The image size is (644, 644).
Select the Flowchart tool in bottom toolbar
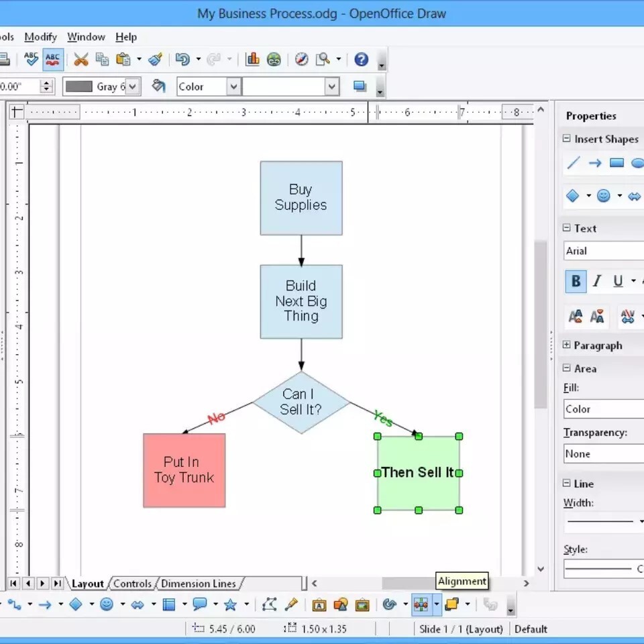coord(169,604)
